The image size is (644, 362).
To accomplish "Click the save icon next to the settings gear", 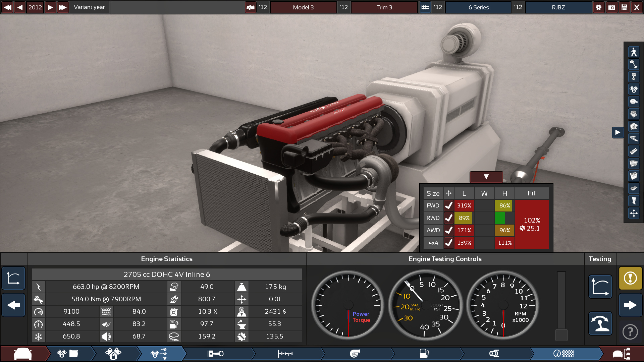I will tap(625, 7).
